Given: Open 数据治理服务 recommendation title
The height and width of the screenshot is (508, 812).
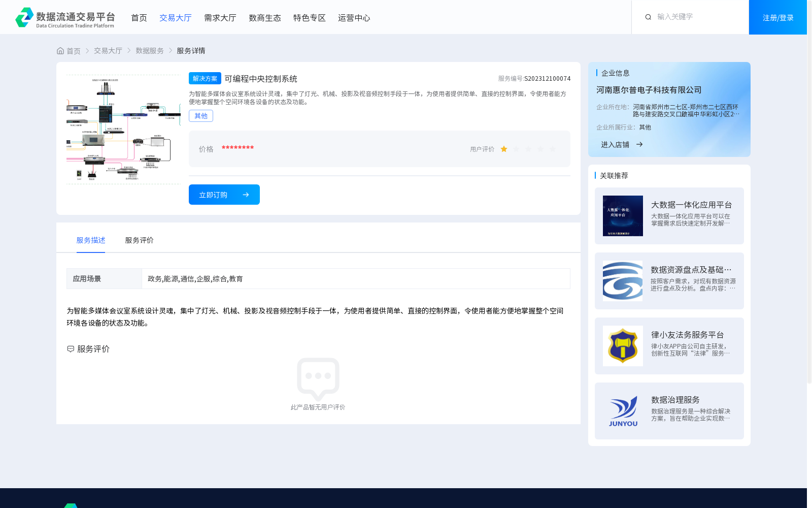Looking at the screenshot, I should (675, 400).
